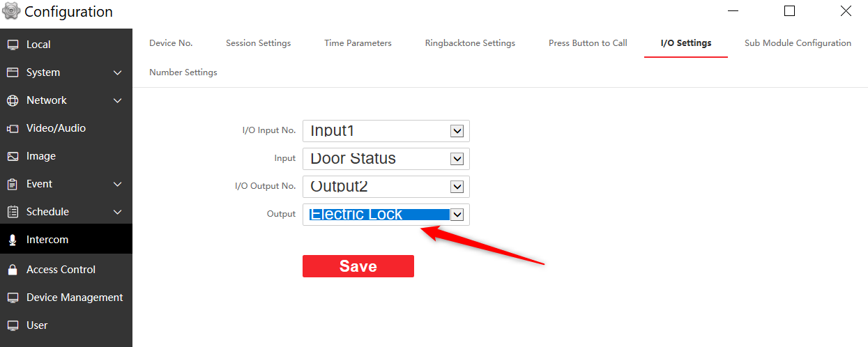Viewport: 868px width, 347px height.
Task: Click the Intercom microphone icon
Action: [x=13, y=240]
